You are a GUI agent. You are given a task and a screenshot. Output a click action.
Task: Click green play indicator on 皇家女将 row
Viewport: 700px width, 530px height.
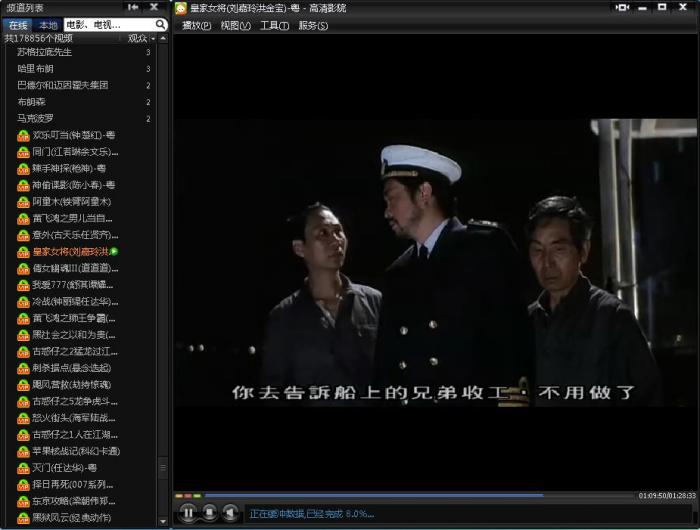(114, 251)
